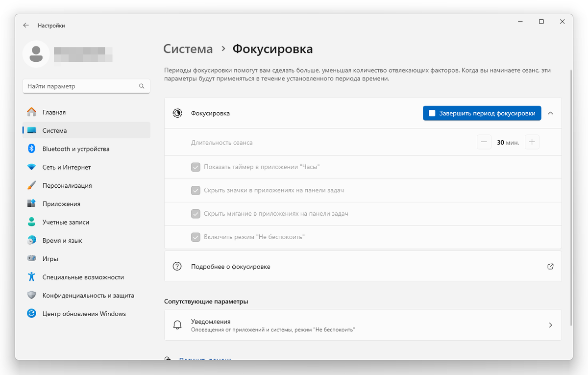Open Специальные возможности settings
Image resolution: width=588 pixels, height=375 pixels.
(86, 277)
